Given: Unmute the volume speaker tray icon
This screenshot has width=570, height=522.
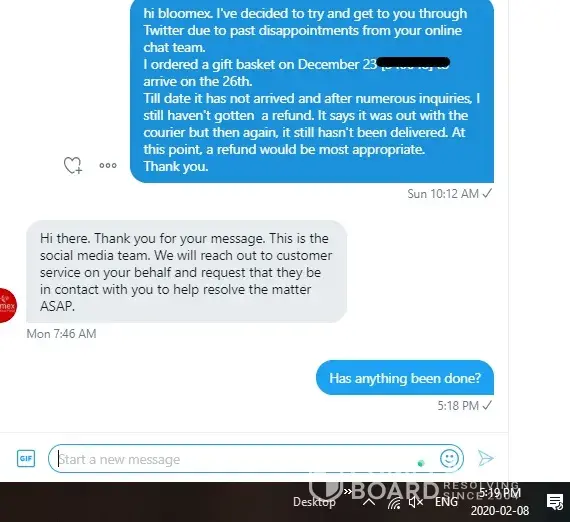Looking at the screenshot, I should pos(416,502).
